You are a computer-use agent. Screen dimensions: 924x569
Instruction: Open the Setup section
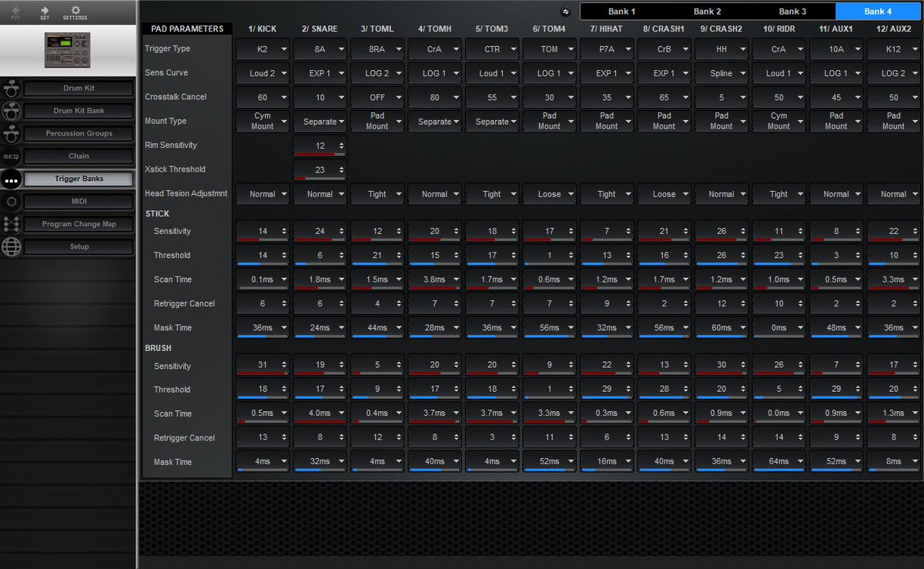click(79, 246)
